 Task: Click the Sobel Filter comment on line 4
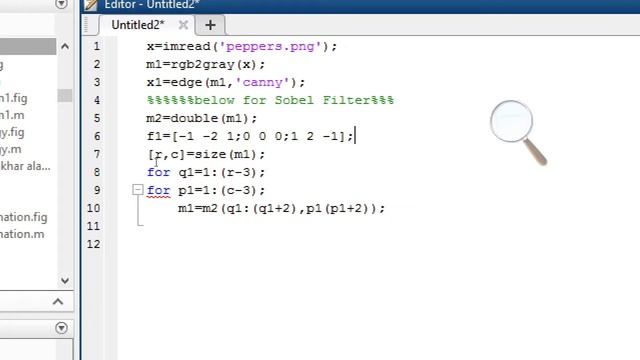point(270,100)
